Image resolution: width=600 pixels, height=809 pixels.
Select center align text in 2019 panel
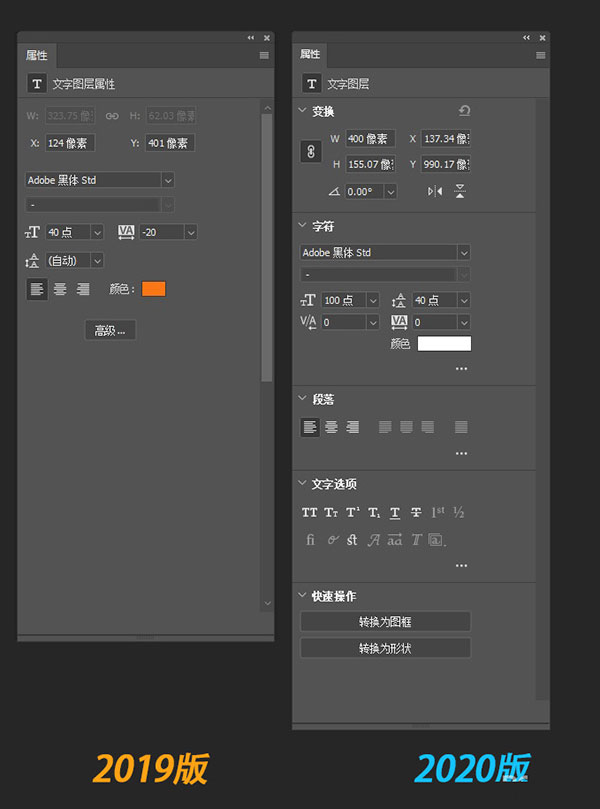(60, 289)
